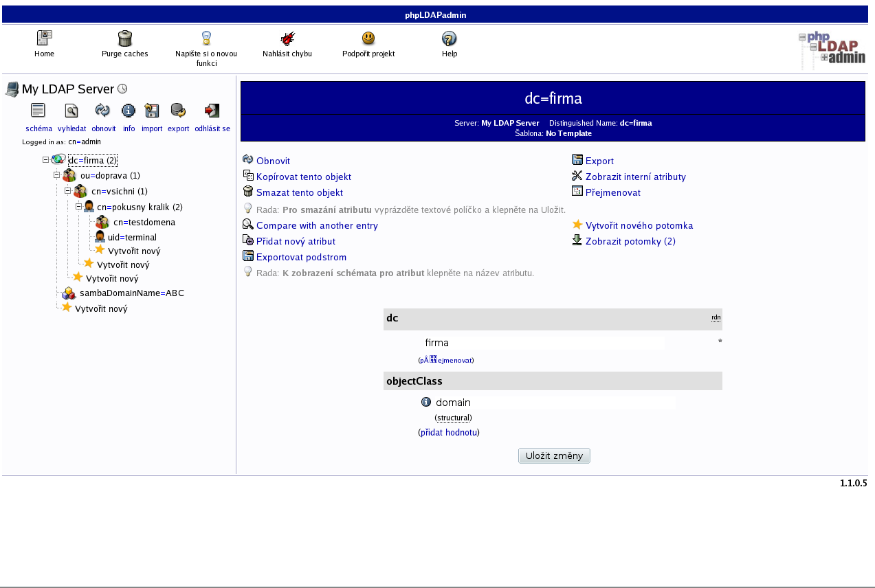
Task: Click the rdn label in dc header
Action: click(x=716, y=317)
